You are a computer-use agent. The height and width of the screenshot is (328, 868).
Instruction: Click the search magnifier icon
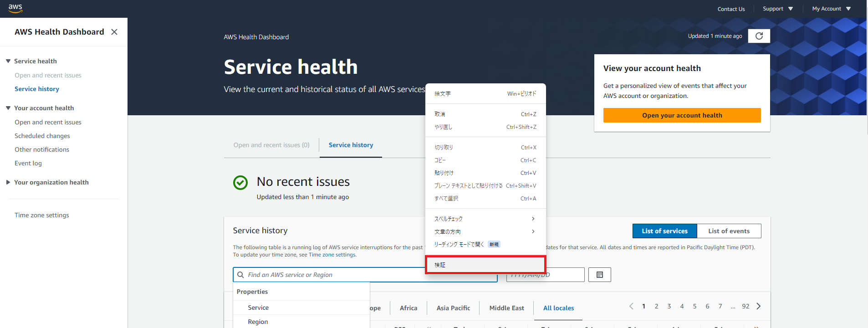pos(240,275)
